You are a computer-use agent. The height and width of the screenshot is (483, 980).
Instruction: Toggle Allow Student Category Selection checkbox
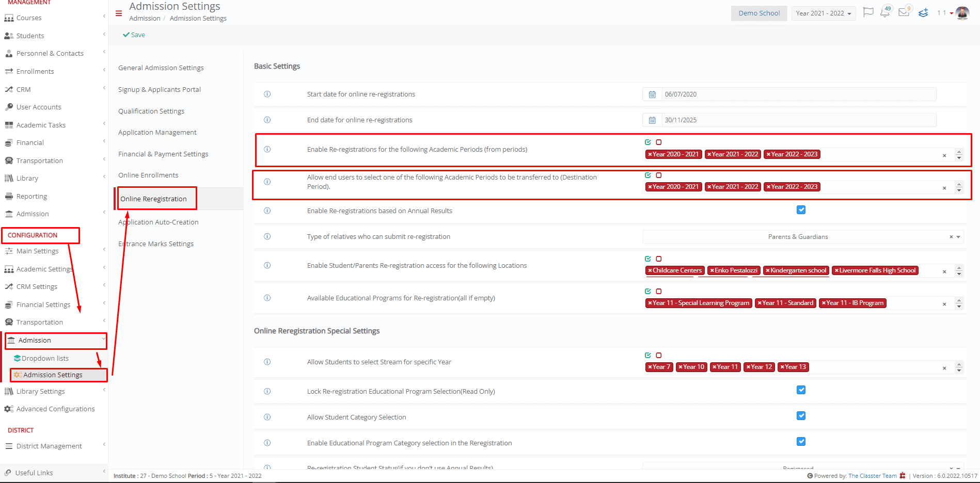801,416
